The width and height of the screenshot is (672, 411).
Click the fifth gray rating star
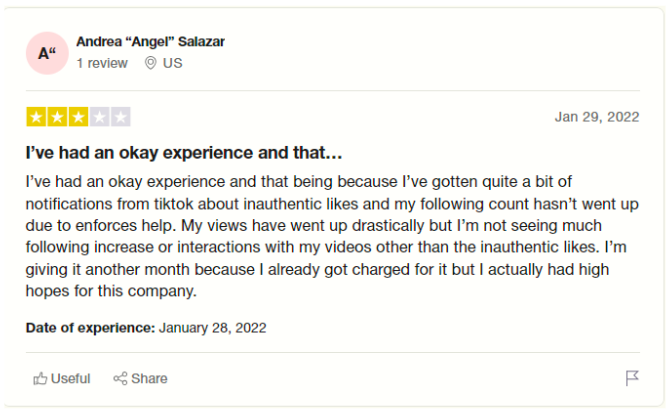click(120, 117)
